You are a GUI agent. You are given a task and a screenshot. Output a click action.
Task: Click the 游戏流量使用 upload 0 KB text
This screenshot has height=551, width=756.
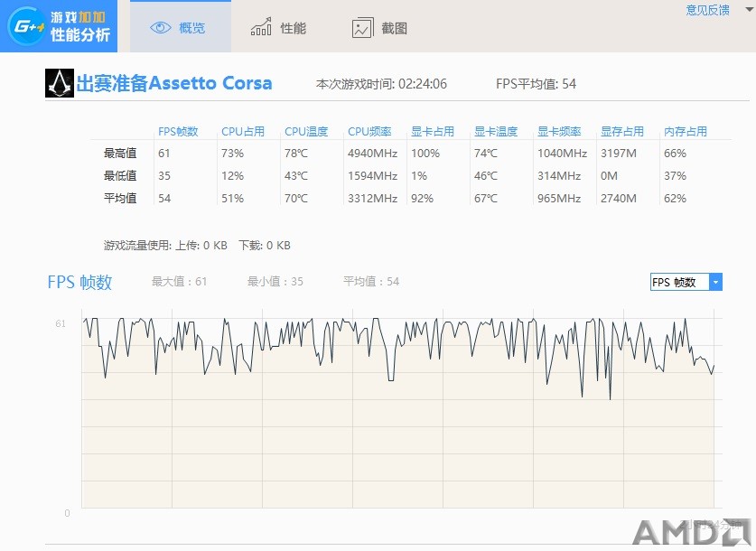click(165, 246)
